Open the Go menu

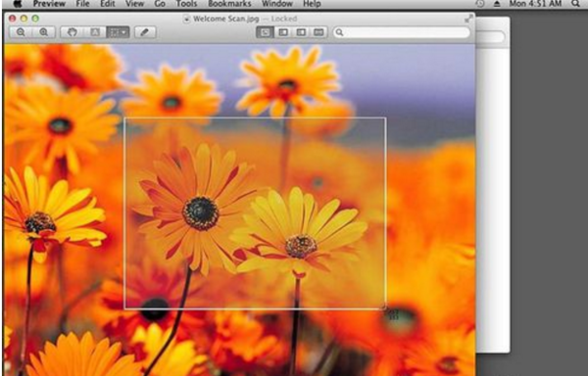point(160,4)
